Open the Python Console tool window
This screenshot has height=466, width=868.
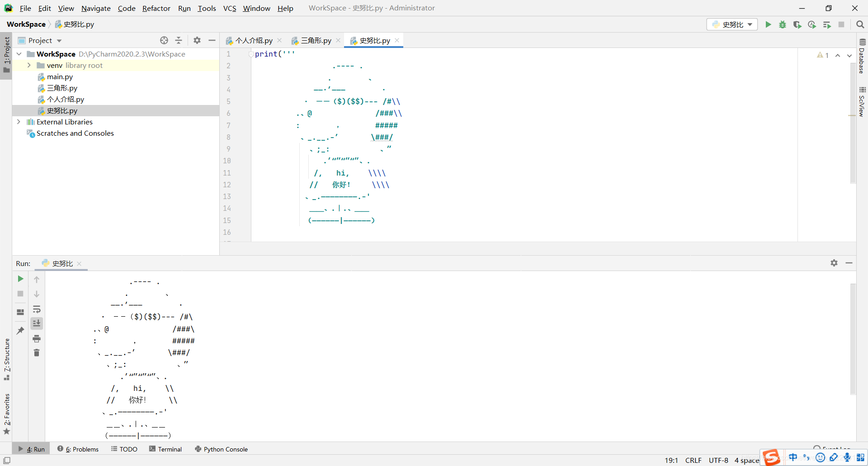coord(221,449)
